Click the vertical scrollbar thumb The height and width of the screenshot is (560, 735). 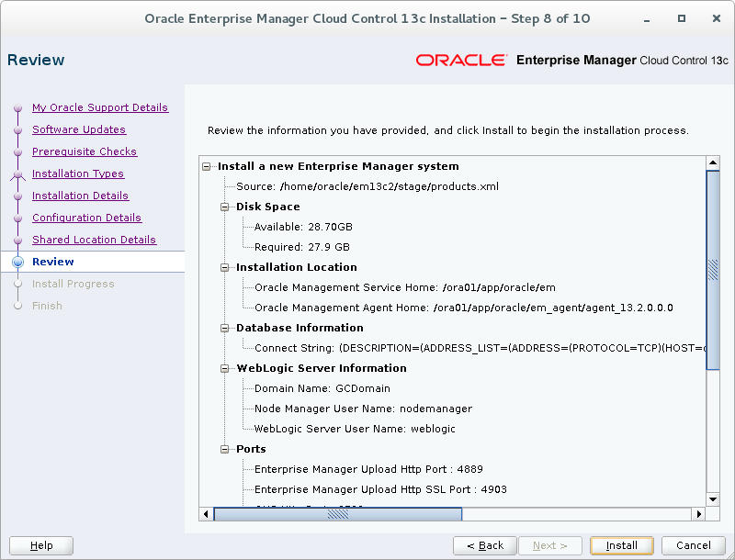click(x=713, y=270)
